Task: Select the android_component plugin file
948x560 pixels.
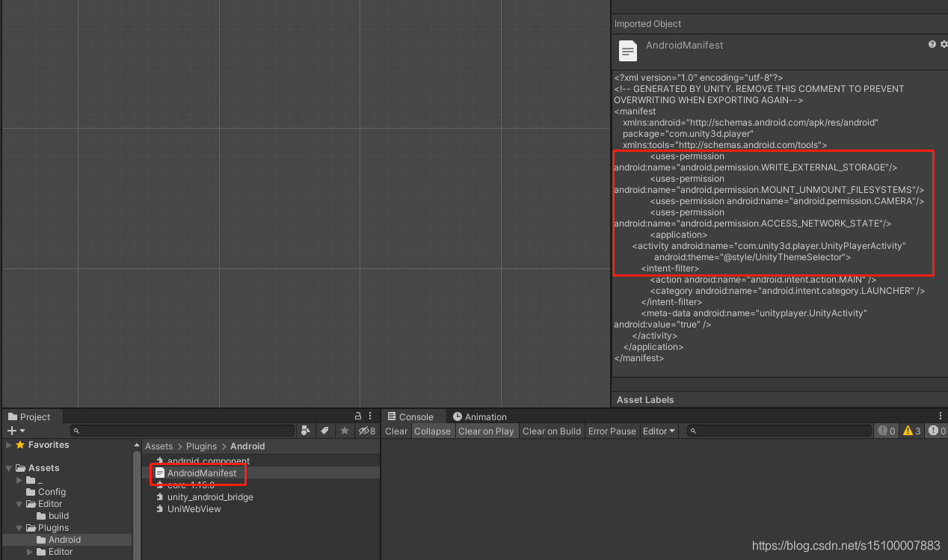Action: tap(209, 461)
